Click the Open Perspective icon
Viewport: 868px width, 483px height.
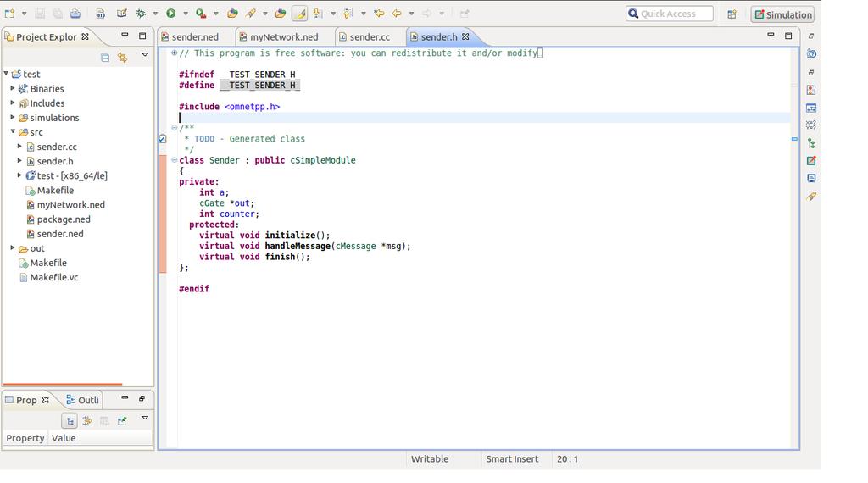pyautogui.click(x=732, y=14)
